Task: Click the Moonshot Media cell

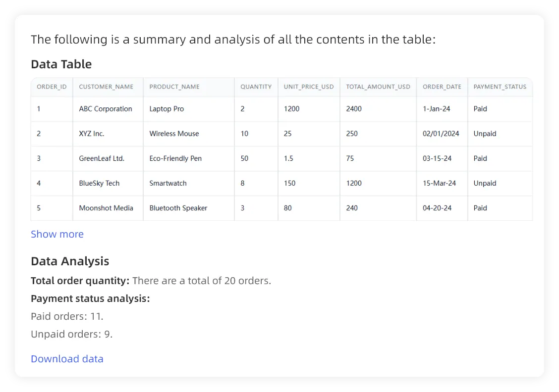Action: [x=106, y=208]
